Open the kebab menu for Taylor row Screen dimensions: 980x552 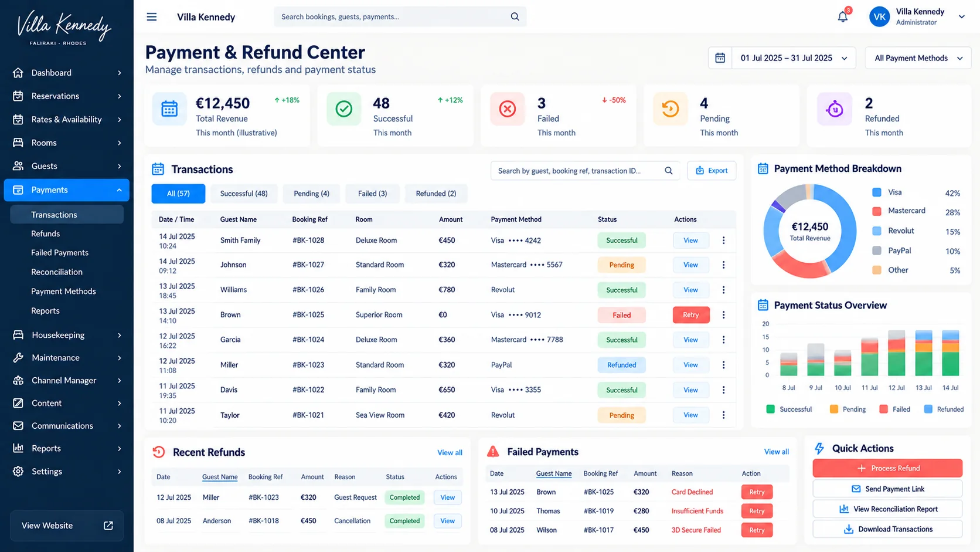(723, 415)
